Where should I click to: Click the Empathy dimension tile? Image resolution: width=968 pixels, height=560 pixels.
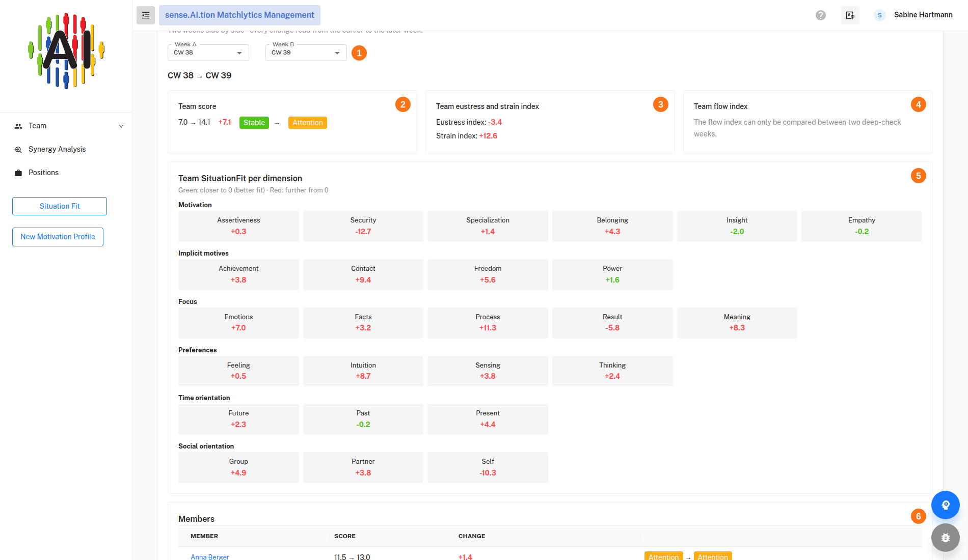click(862, 226)
